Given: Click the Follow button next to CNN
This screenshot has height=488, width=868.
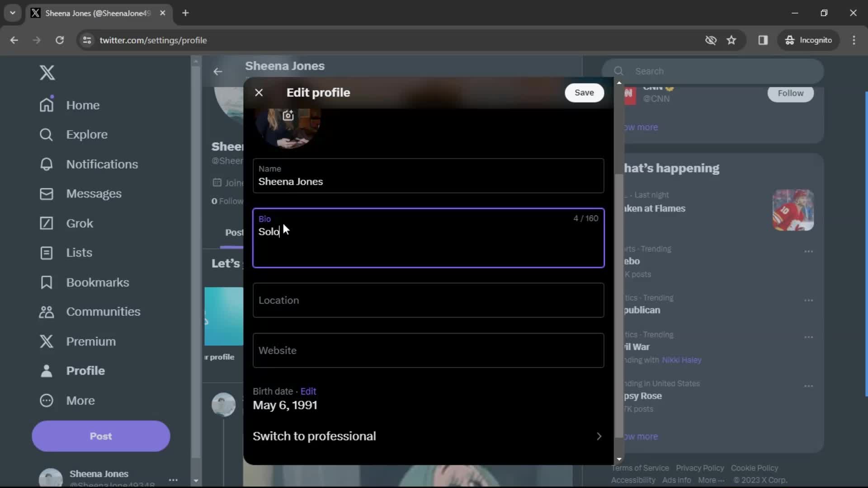Looking at the screenshot, I should coord(791,93).
